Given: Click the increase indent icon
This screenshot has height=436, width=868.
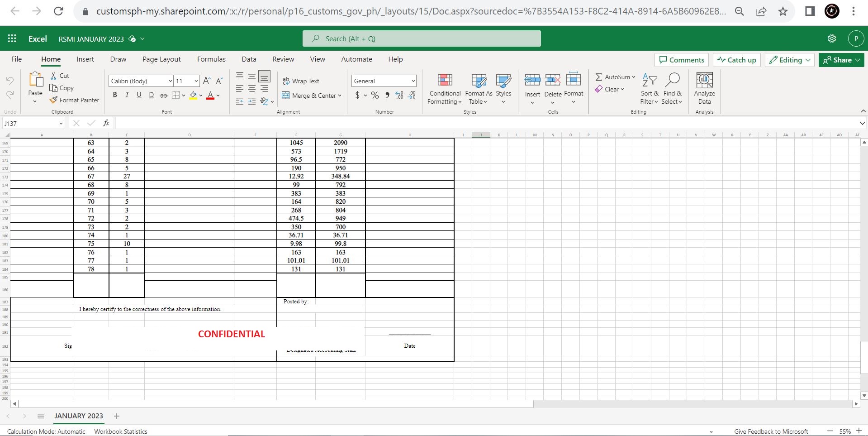Looking at the screenshot, I should 252,101.
